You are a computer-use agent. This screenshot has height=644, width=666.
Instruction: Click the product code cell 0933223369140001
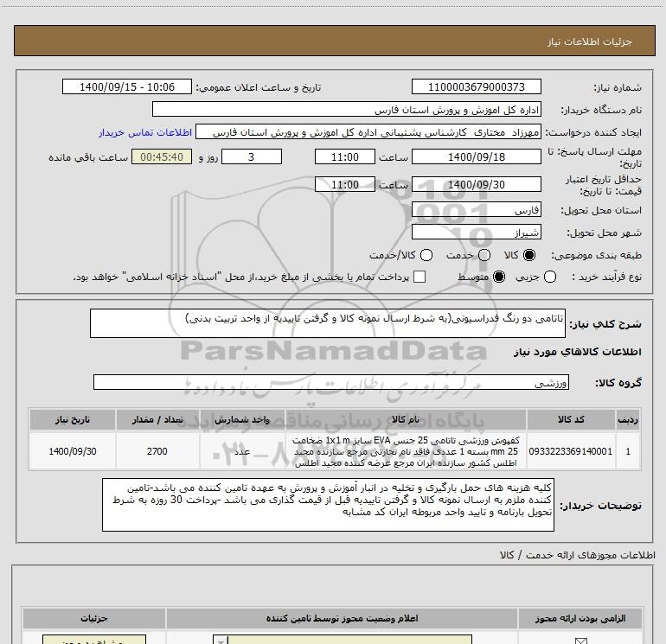(571, 451)
